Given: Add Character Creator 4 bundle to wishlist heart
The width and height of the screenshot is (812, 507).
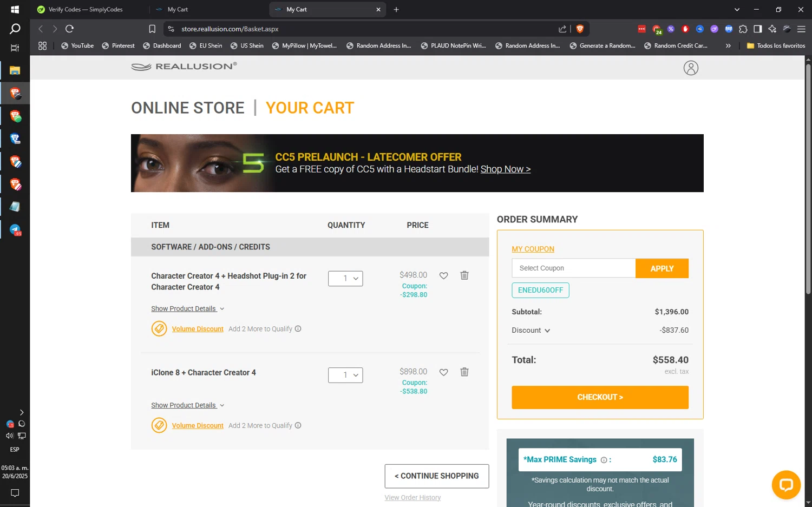Looking at the screenshot, I should pos(443,275).
